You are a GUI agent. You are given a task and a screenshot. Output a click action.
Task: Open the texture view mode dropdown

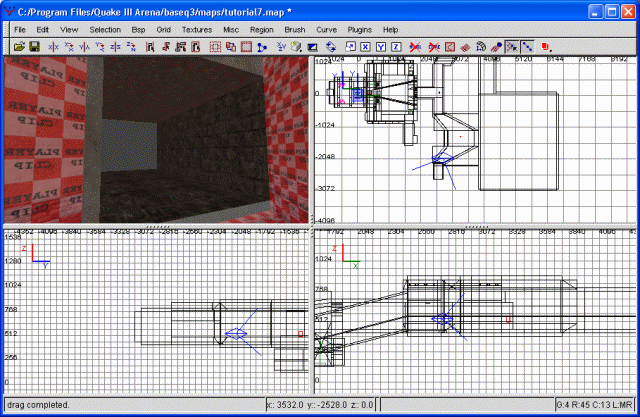click(297, 47)
